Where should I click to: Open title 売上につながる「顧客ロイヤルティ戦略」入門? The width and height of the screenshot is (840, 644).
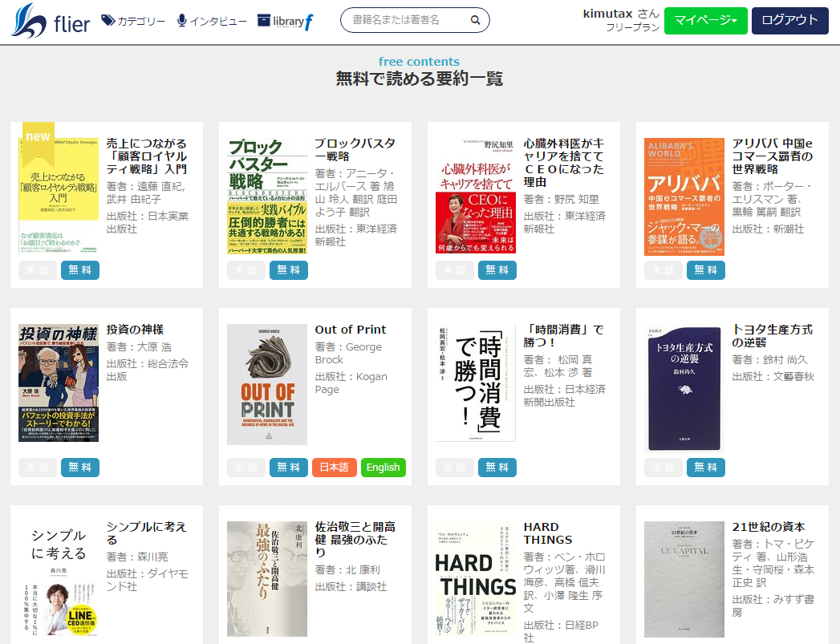[146, 156]
